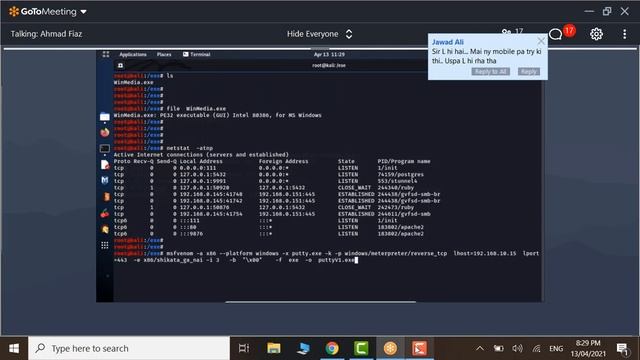Click the PID/Program name column header

(404, 161)
